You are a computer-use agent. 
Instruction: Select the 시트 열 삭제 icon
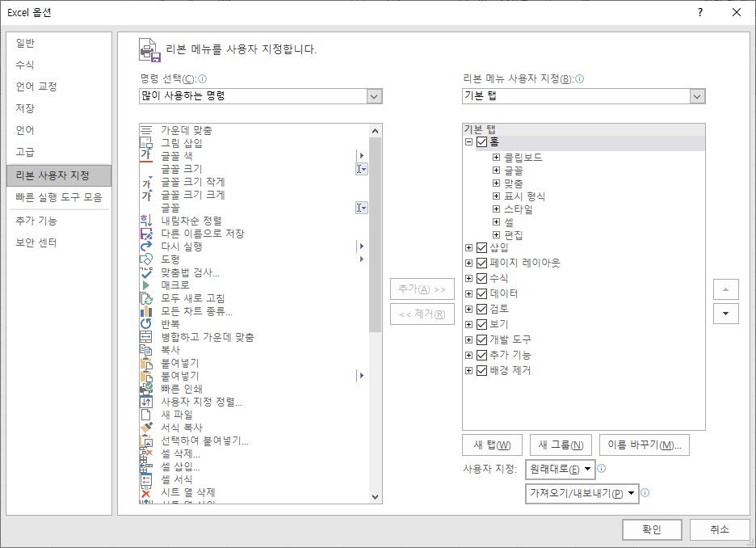click(146, 492)
